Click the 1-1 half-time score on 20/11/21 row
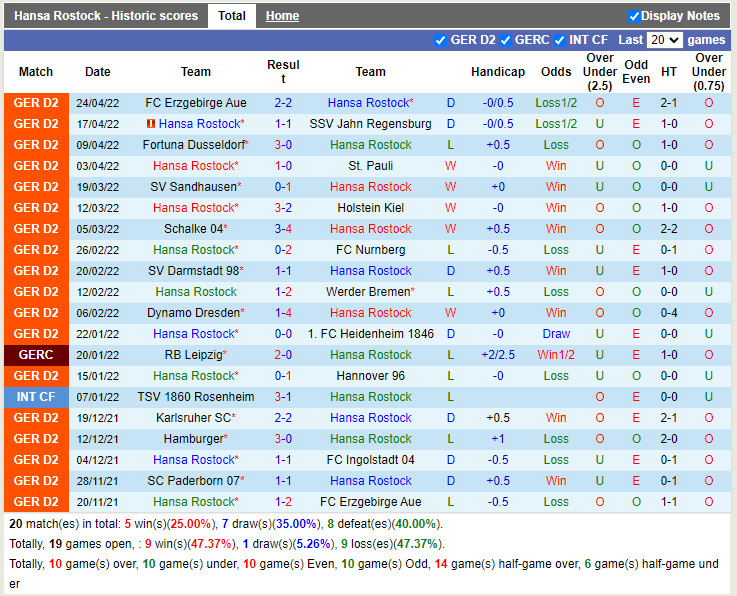This screenshot has height=596, width=737. [668, 502]
